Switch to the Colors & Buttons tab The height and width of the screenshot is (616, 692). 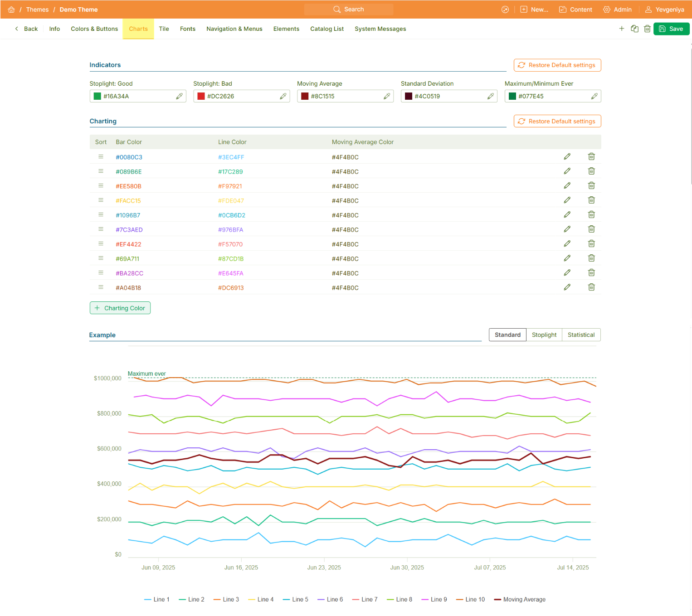(94, 29)
